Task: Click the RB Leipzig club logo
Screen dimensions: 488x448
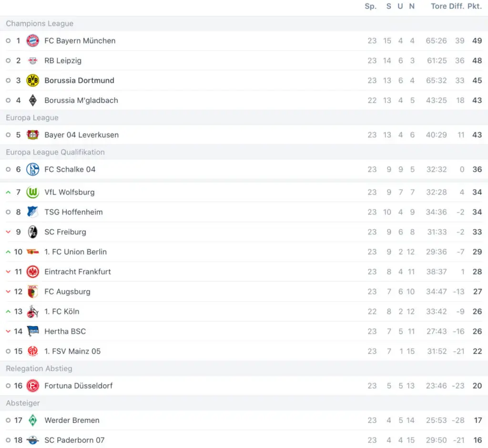Action: pos(33,61)
